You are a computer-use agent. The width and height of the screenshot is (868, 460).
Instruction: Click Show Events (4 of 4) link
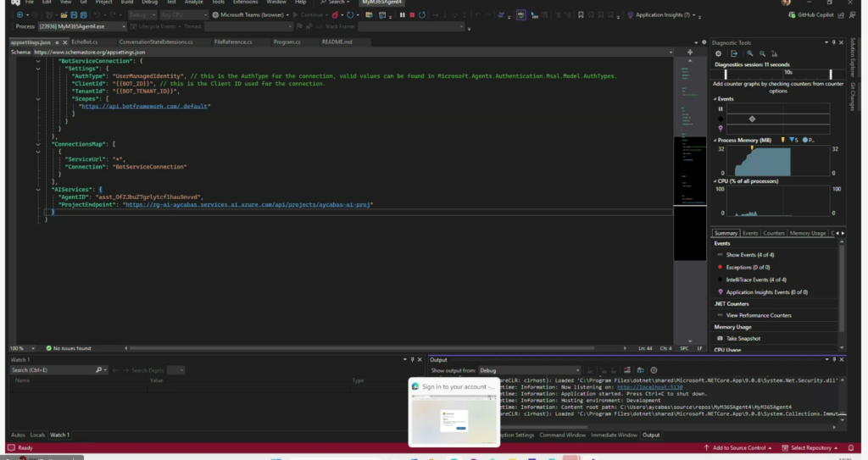click(x=750, y=255)
